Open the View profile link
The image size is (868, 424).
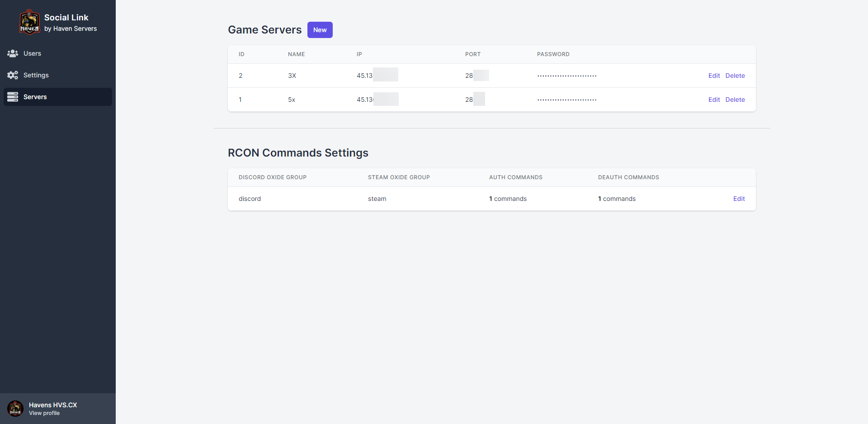(44, 413)
